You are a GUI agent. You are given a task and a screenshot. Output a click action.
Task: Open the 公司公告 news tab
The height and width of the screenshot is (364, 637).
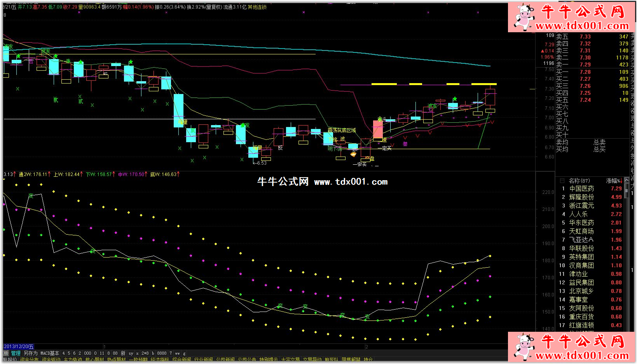click(247, 360)
